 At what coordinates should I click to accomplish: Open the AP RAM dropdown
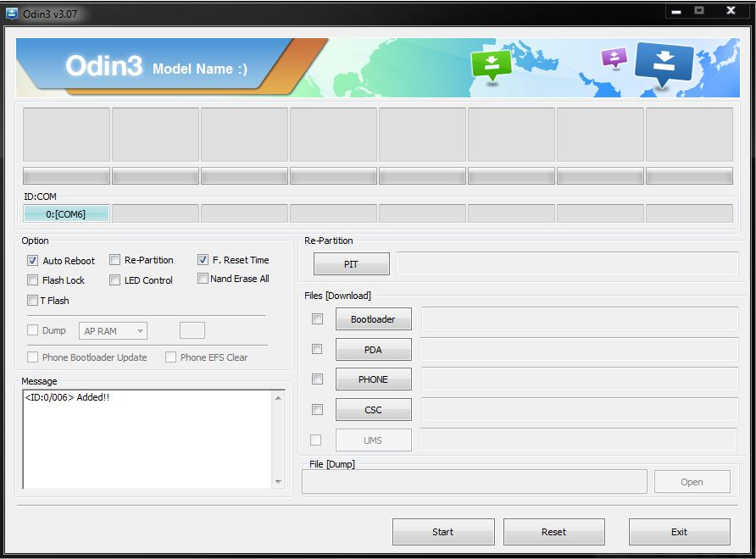click(113, 331)
